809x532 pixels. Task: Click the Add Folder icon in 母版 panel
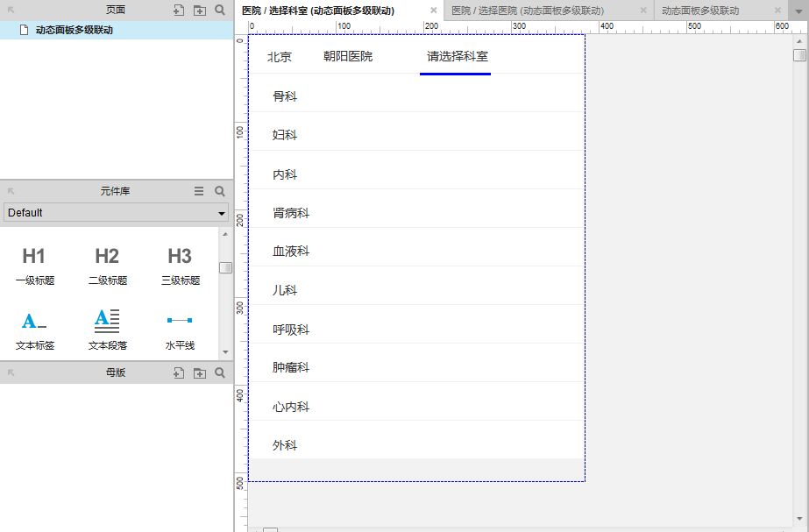[x=199, y=372]
